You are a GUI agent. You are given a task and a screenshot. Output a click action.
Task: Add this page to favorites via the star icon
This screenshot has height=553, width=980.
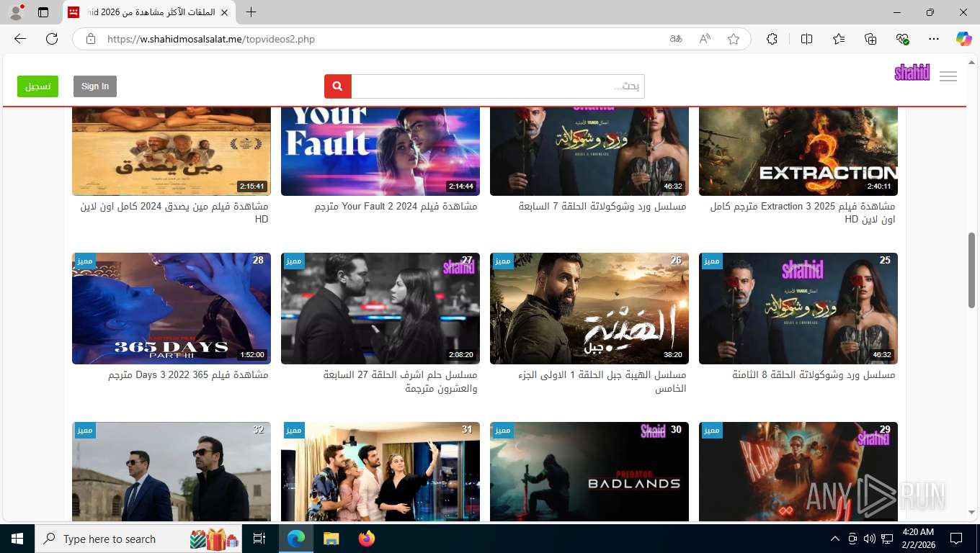point(734,39)
